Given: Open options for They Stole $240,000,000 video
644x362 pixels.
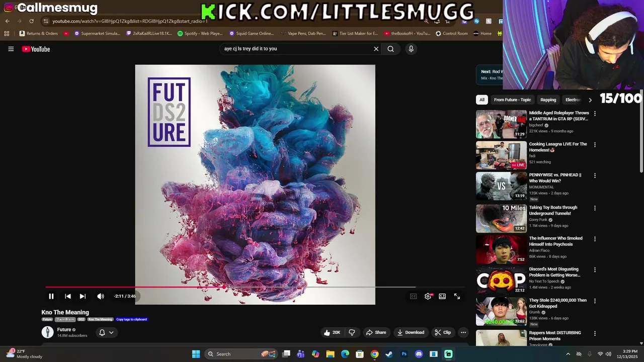Looking at the screenshot, I should click(595, 301).
